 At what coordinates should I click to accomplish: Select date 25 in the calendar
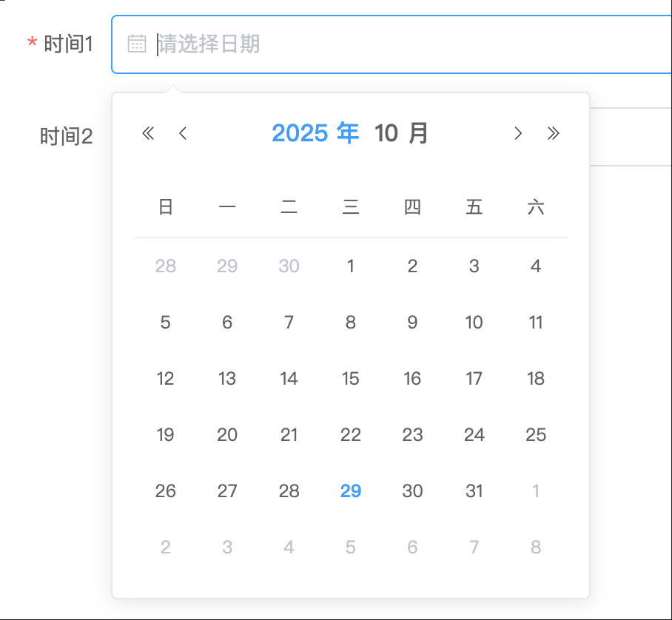[x=536, y=435]
